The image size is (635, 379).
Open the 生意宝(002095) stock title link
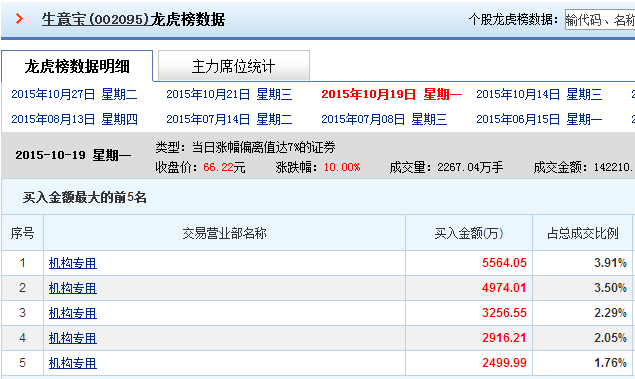click(133, 19)
